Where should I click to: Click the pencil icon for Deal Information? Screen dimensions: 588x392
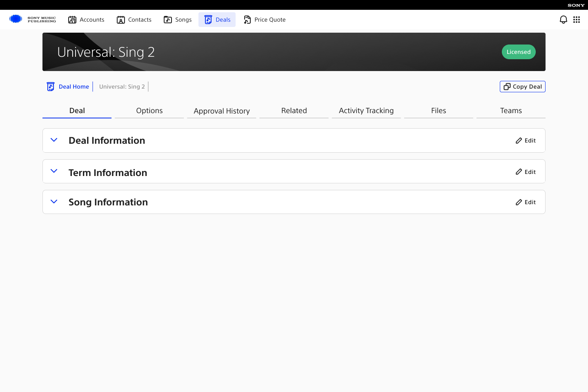tap(519, 140)
